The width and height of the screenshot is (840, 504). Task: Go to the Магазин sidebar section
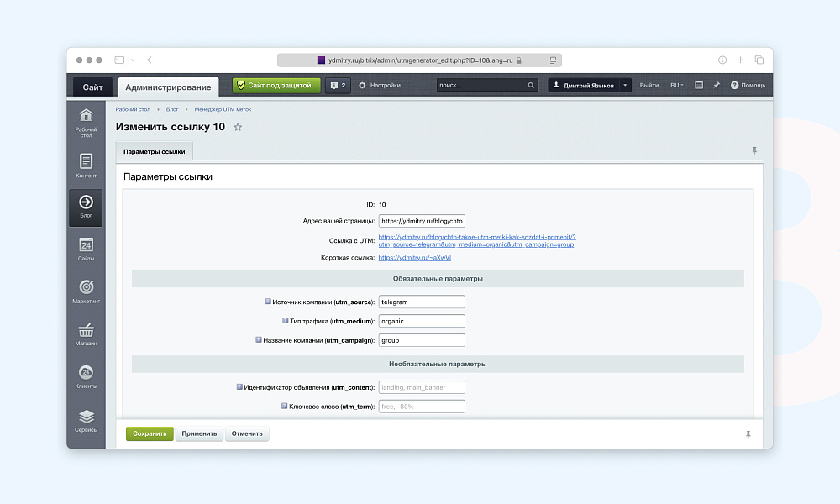click(x=86, y=334)
